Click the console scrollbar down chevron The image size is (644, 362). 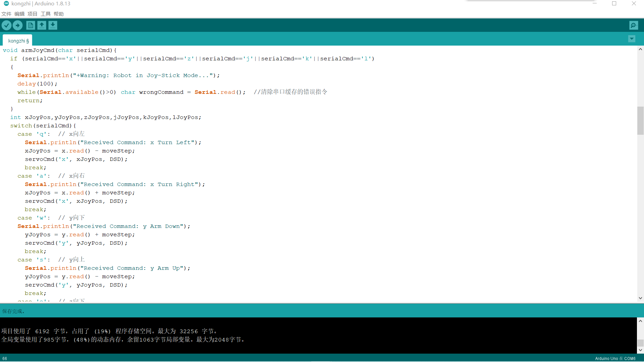[x=641, y=350]
